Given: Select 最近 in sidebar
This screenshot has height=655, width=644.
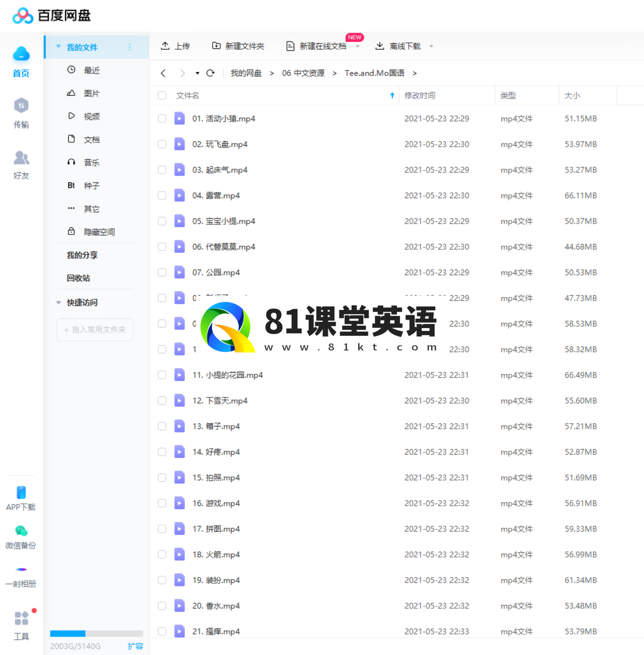Looking at the screenshot, I should coord(92,70).
